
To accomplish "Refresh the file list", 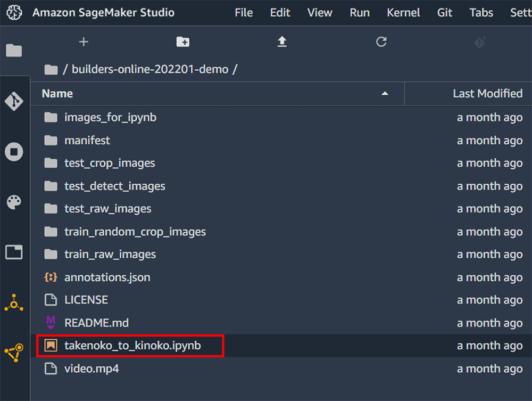I will [x=381, y=42].
